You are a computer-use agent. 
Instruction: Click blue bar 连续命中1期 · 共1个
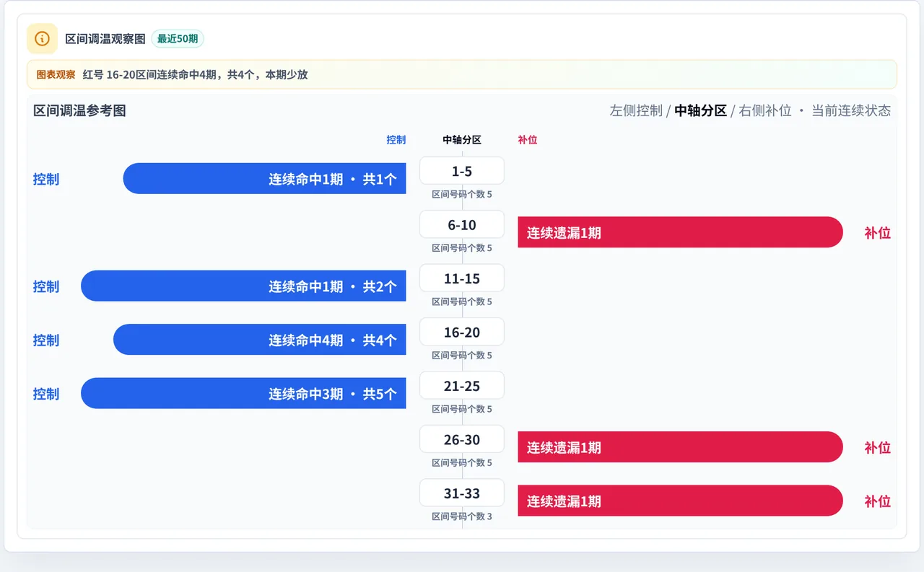[264, 179]
